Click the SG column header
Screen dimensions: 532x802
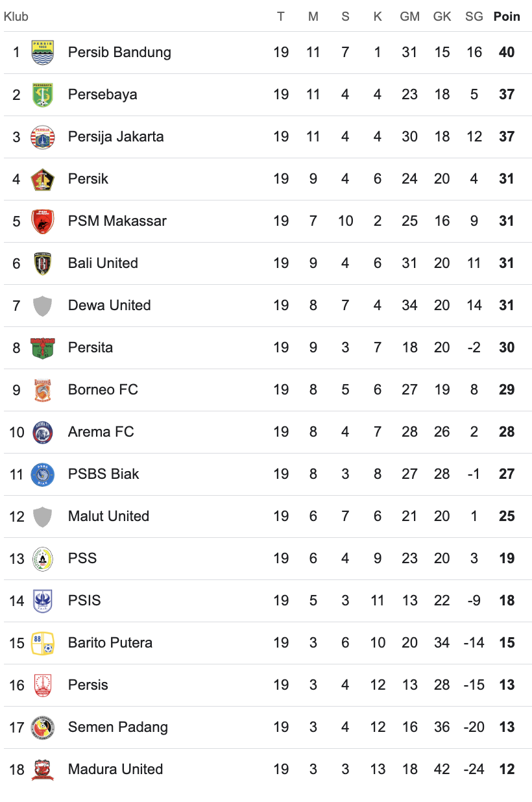point(474,16)
